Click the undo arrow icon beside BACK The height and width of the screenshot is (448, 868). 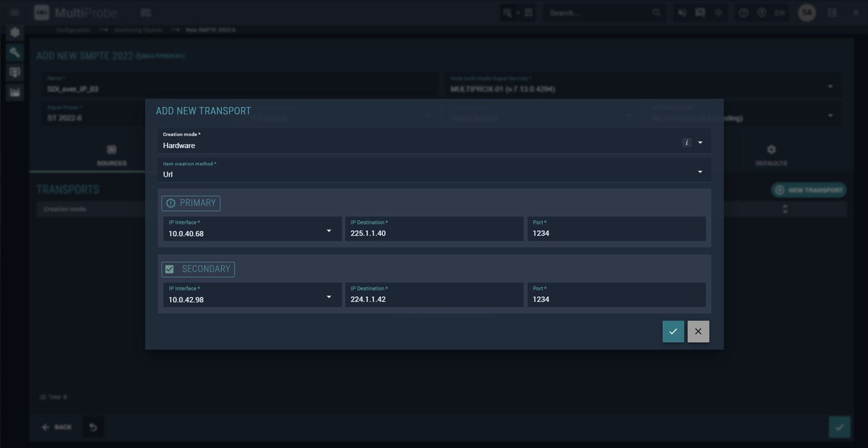(x=93, y=427)
